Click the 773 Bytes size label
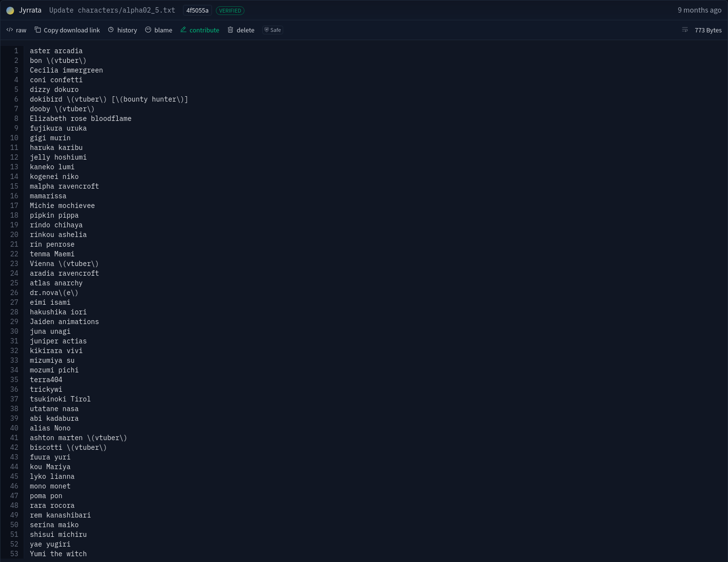The image size is (728, 562). [x=708, y=30]
